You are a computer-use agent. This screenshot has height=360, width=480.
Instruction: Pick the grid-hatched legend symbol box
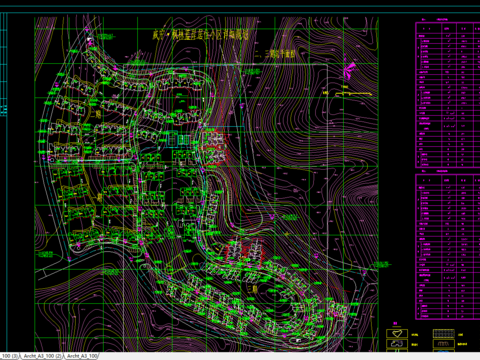(x=444, y=333)
